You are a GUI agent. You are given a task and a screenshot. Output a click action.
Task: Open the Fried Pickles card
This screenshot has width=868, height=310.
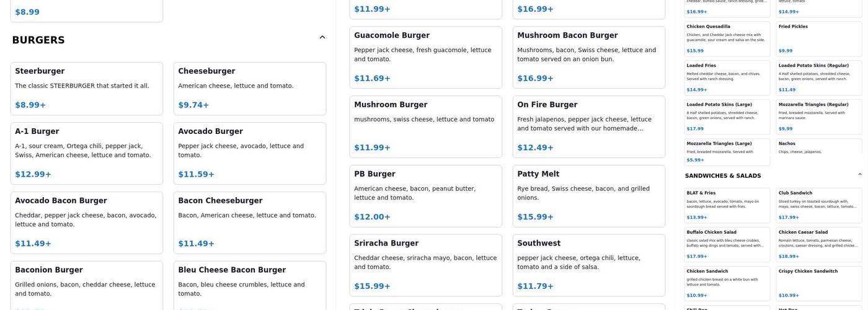[x=818, y=39]
